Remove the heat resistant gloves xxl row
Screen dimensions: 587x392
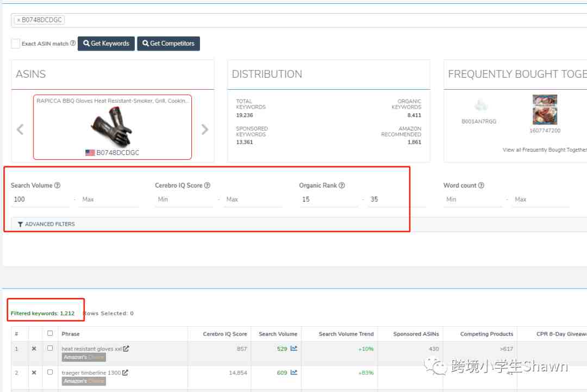(34, 349)
